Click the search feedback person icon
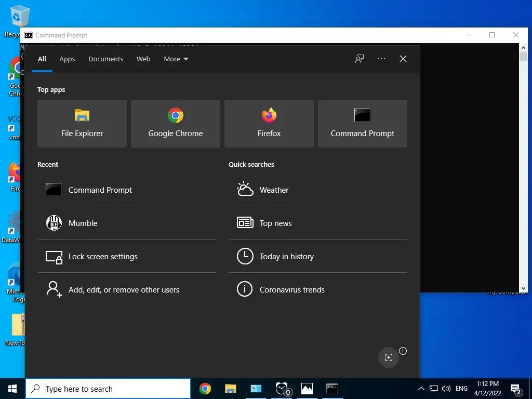 (360, 59)
